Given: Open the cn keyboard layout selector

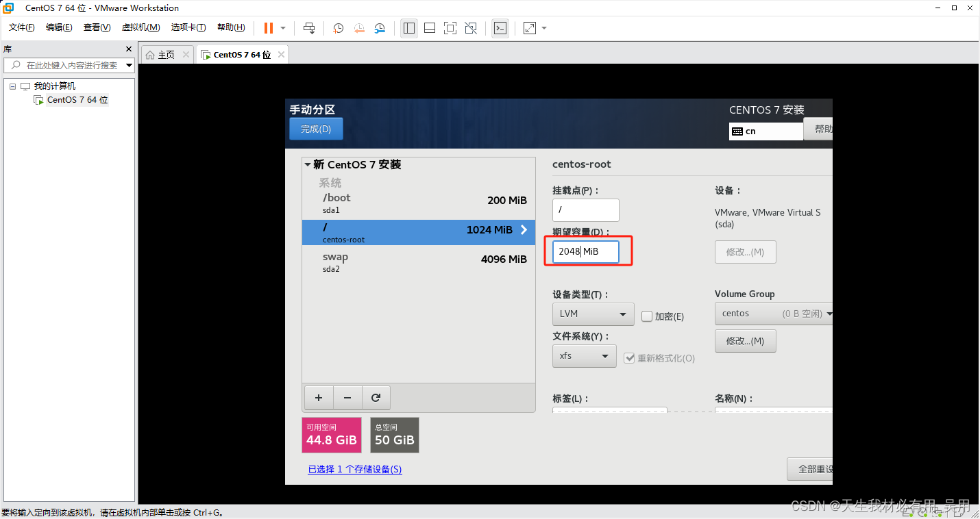Looking at the screenshot, I should [x=765, y=131].
